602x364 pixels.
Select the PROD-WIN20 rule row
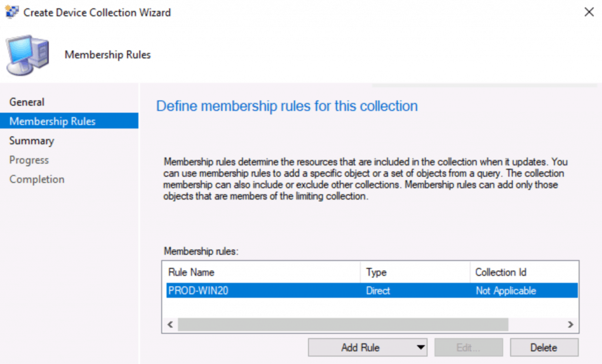pos(372,291)
